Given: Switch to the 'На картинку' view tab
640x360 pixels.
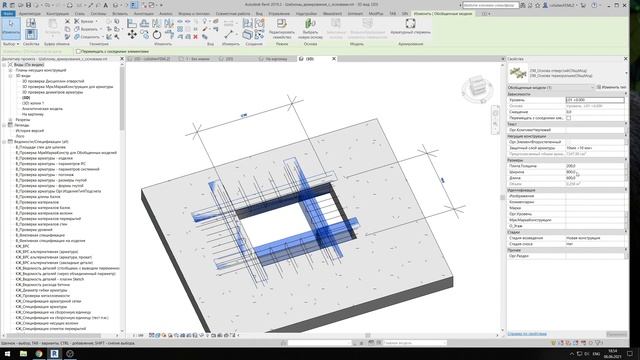Looking at the screenshot, I should click(x=276, y=59).
